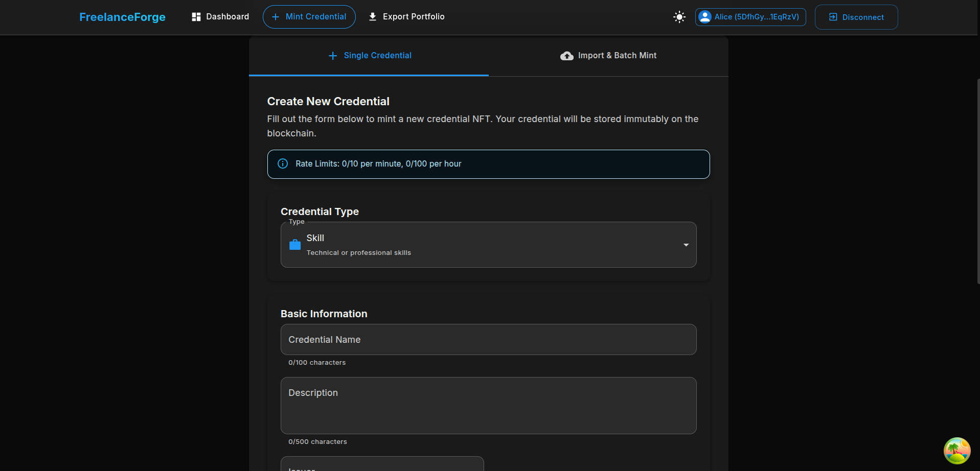The height and width of the screenshot is (471, 980).
Task: Click the FreelanceForge logo link
Action: coord(122,17)
